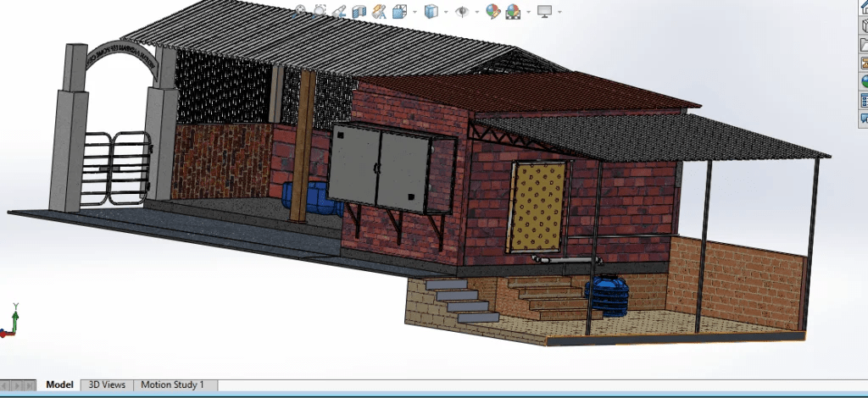868x398 pixels.
Task: Expand the View Settings monitor dropdown arrow
Action: tap(559, 12)
